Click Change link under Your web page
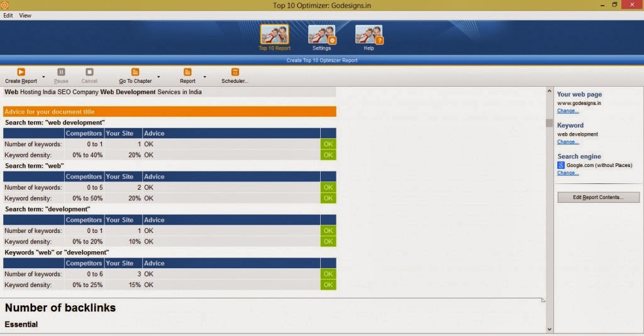 (x=568, y=111)
